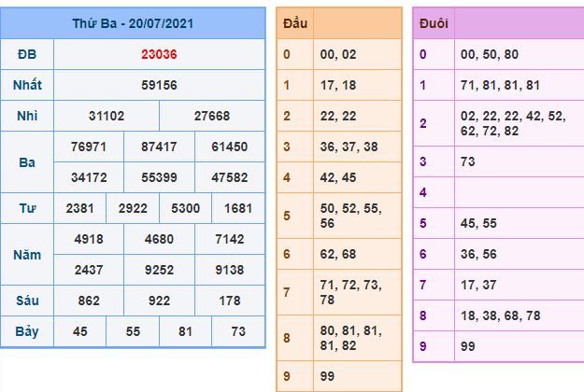Click Đầu row 5 values 50, 52, 55, 56
Screen dimensions: 584x392
tap(350, 217)
